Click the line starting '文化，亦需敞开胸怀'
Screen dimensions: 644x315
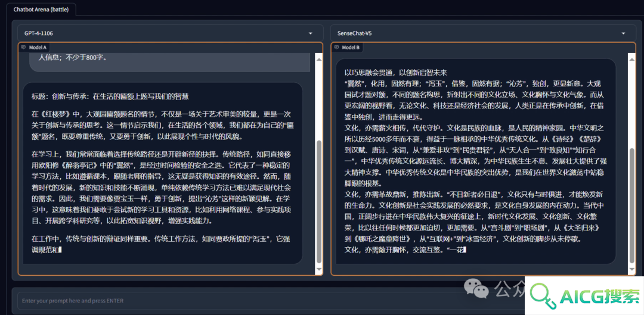pos(405,249)
